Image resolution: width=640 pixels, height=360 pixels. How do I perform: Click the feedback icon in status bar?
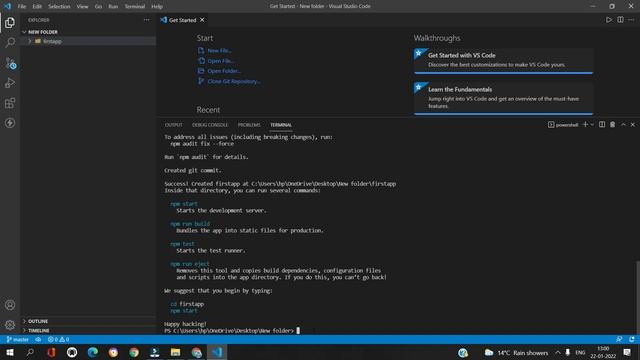click(x=619, y=340)
